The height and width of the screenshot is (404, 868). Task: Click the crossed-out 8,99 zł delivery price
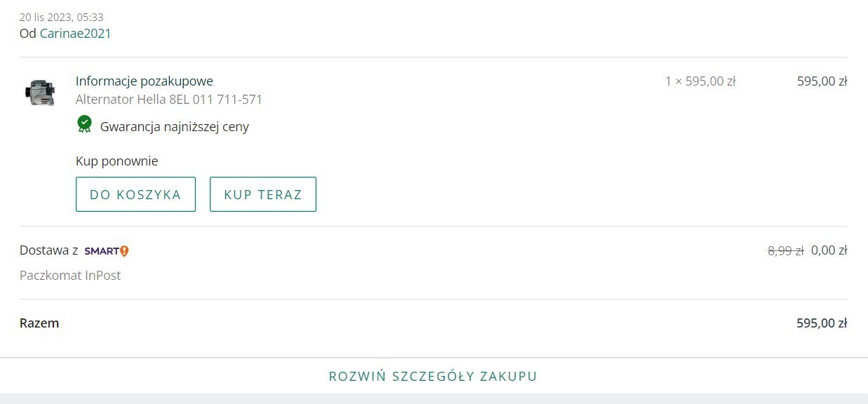[x=785, y=250]
